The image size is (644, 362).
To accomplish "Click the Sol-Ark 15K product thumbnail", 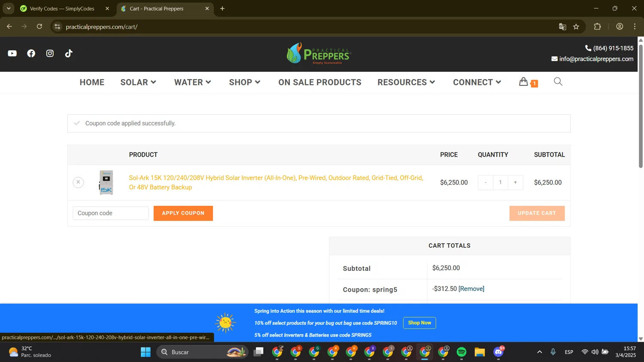I will [106, 182].
